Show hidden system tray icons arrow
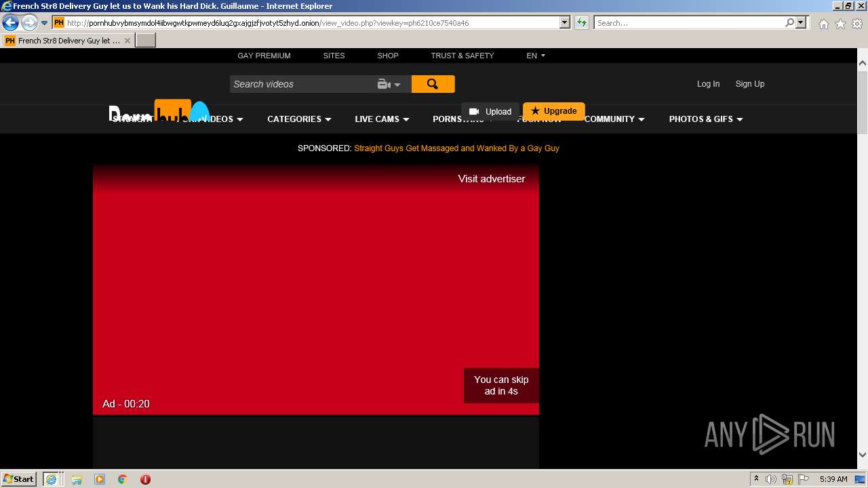Image resolution: width=868 pixels, height=488 pixels. (x=756, y=479)
